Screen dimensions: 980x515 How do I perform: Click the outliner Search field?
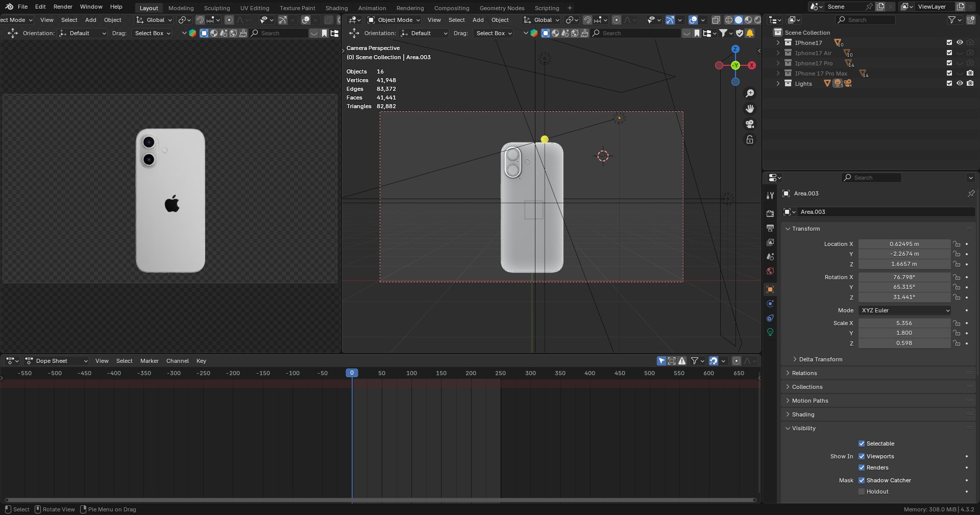[x=865, y=20]
